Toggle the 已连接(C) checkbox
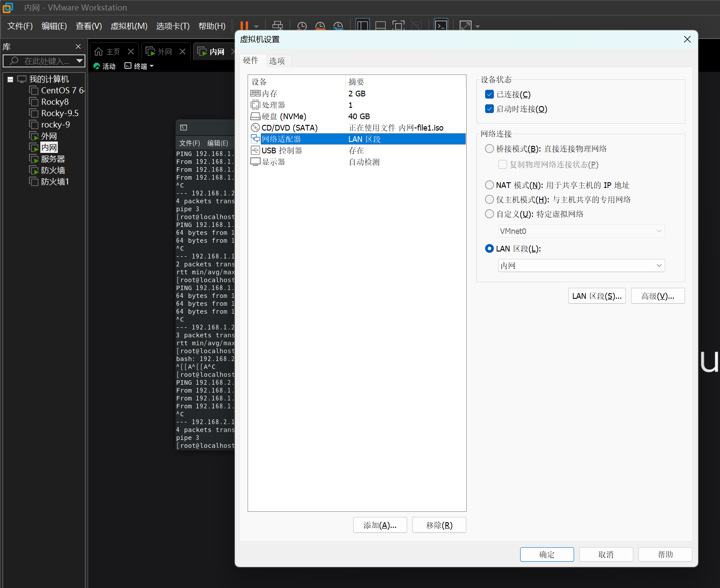The width and height of the screenshot is (720, 588). pos(489,94)
